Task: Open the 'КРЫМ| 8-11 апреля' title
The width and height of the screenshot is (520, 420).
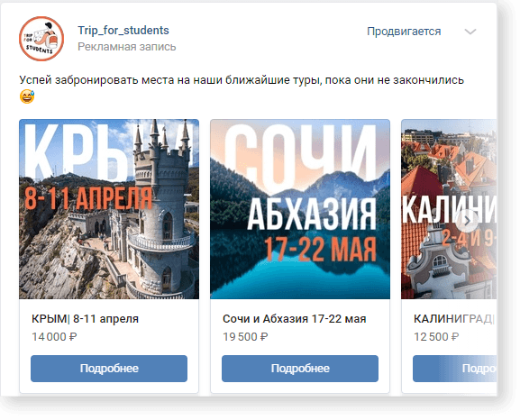Action: [x=86, y=319]
